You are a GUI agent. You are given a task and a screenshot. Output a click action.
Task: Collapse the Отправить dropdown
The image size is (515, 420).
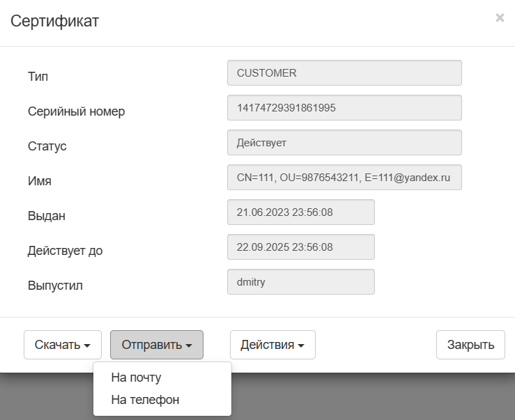(x=157, y=345)
